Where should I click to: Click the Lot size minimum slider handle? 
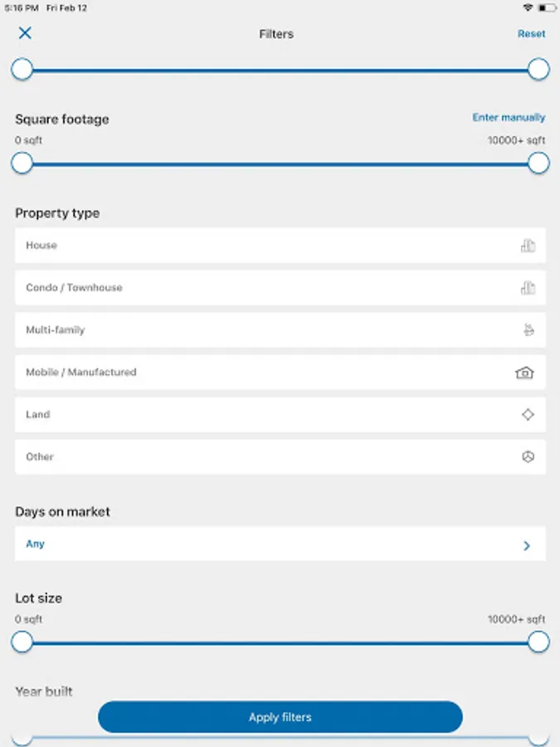click(22, 642)
